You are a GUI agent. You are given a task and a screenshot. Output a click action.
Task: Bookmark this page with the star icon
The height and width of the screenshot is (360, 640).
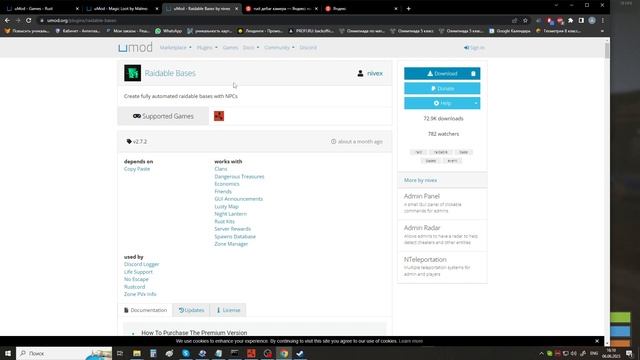[525, 20]
